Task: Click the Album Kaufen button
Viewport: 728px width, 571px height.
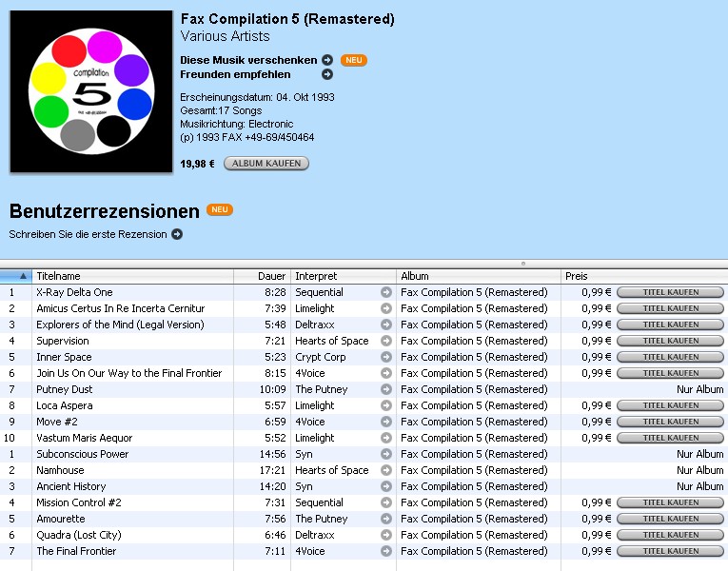Action: tap(266, 164)
